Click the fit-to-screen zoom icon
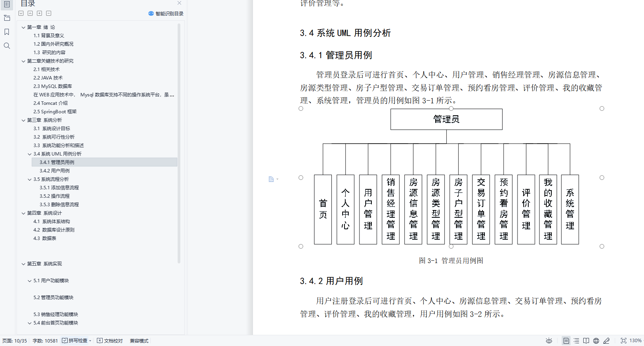644x346 pixels. point(624,341)
